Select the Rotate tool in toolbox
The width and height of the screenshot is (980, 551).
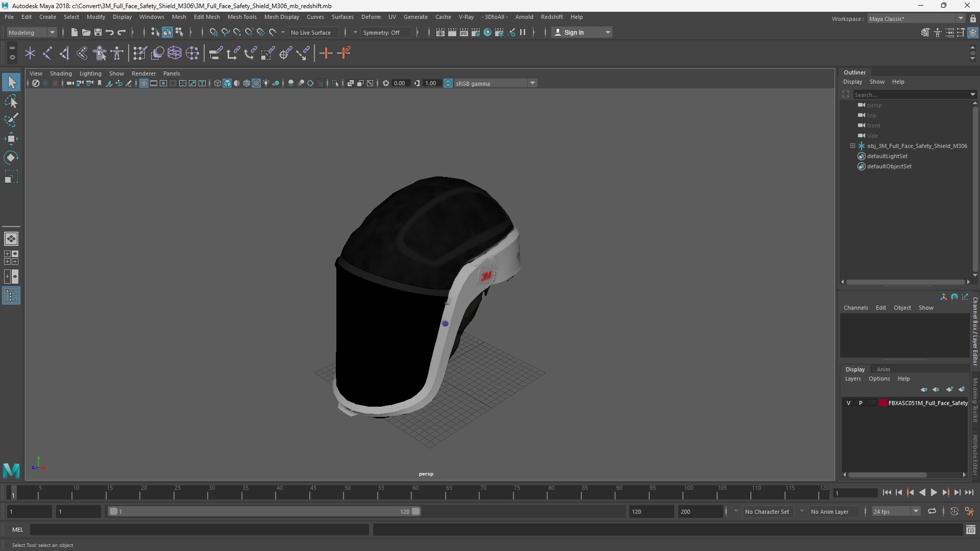[x=11, y=158]
